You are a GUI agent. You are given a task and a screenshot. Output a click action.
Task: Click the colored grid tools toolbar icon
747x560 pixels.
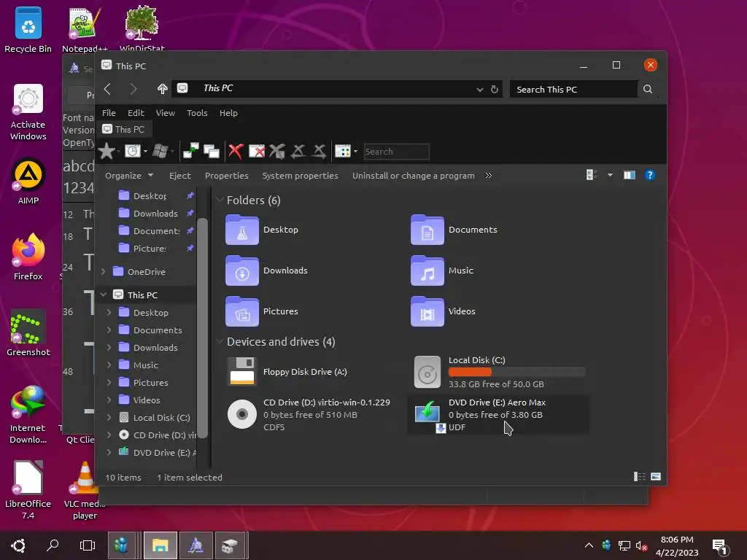point(343,152)
